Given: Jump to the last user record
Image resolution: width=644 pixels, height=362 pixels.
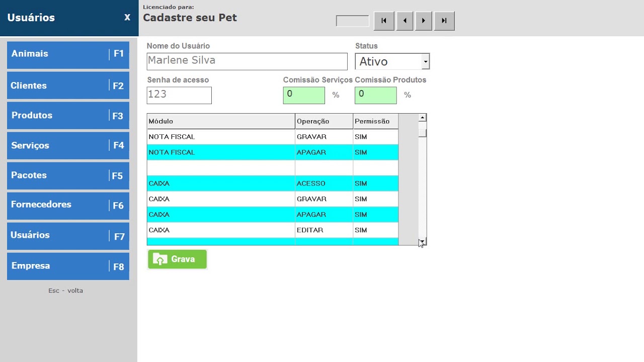Looking at the screenshot, I should coord(444,21).
